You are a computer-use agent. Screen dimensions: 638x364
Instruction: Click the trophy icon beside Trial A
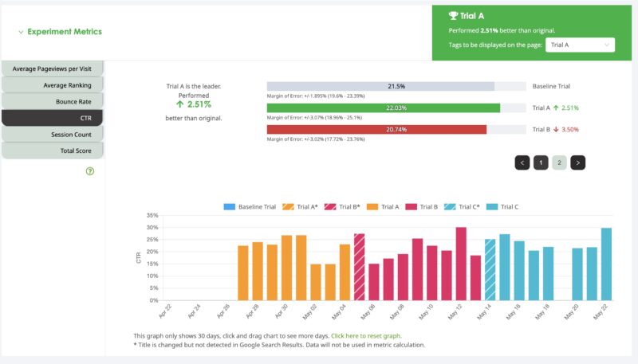454,15
